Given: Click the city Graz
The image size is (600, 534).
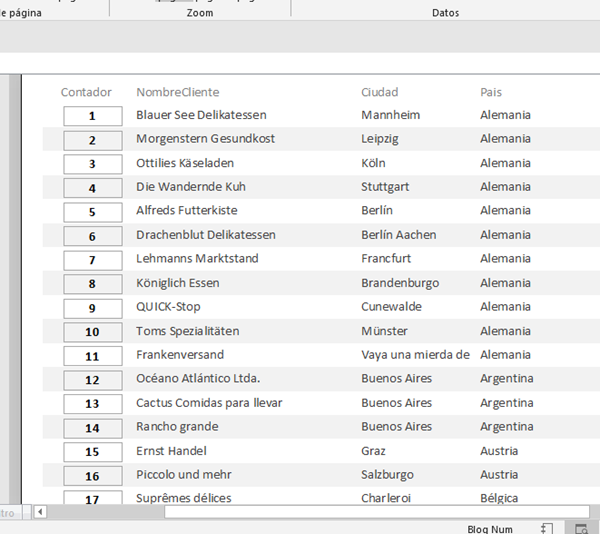Looking at the screenshot, I should click(x=373, y=451).
